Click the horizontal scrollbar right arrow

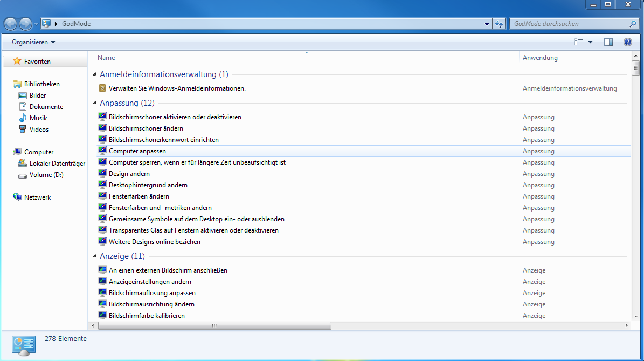pos(626,325)
